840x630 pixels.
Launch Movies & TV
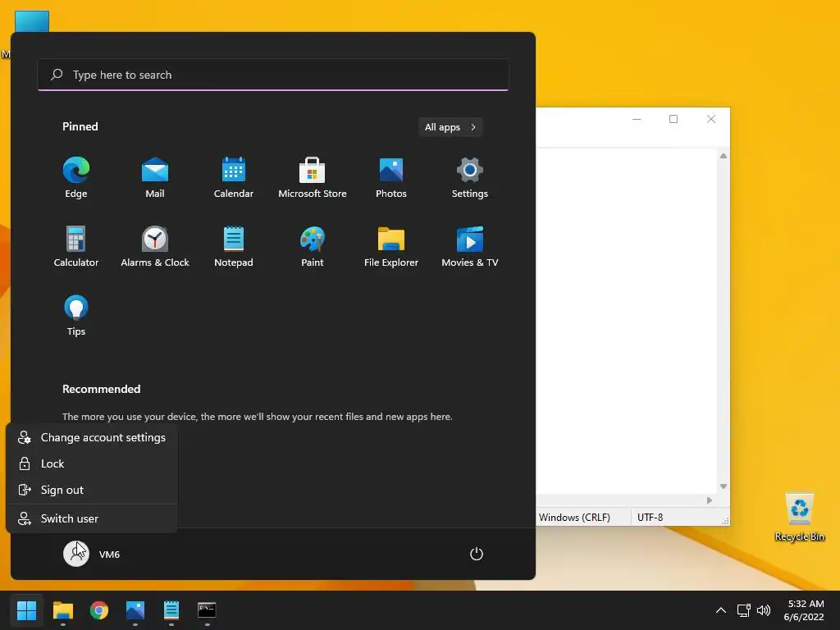click(470, 246)
